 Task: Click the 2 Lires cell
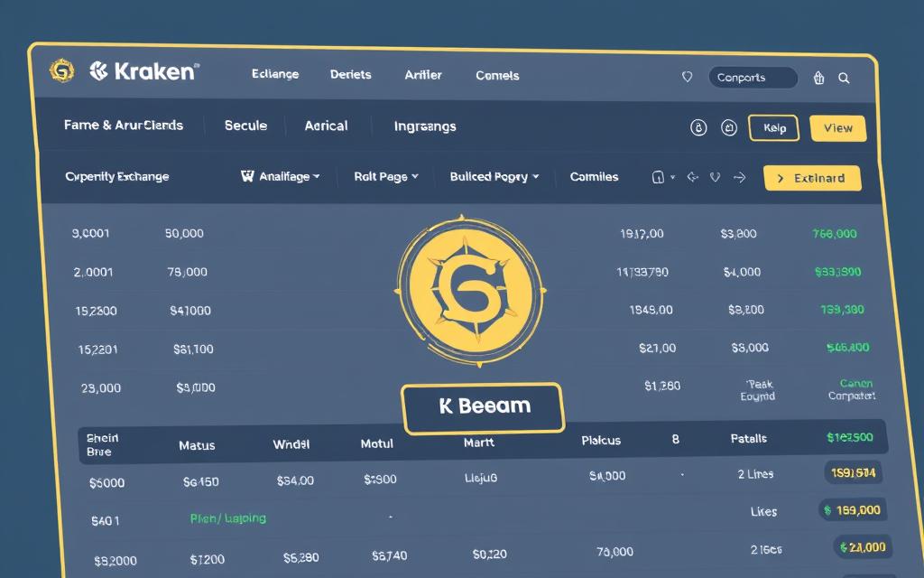(x=755, y=473)
